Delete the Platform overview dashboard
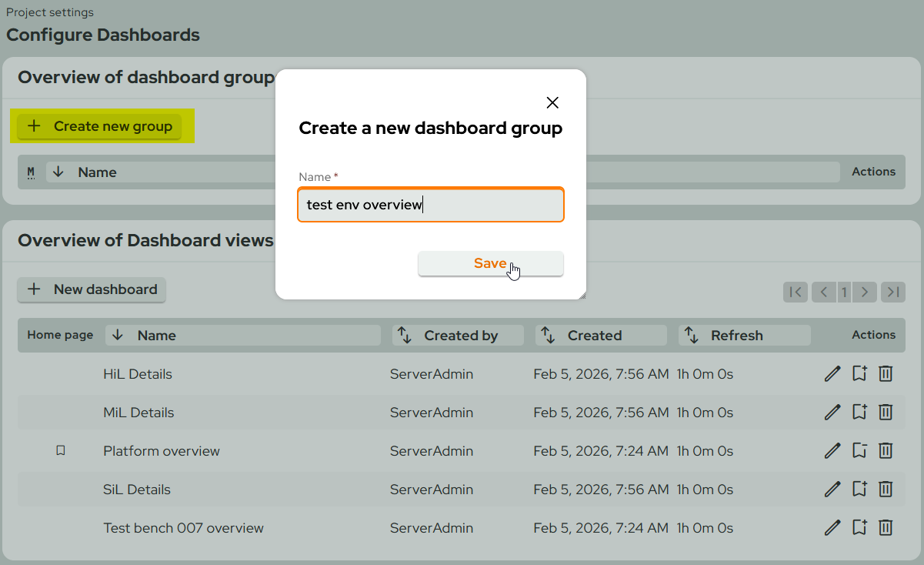Screen dimensions: 924x565 click(x=886, y=450)
